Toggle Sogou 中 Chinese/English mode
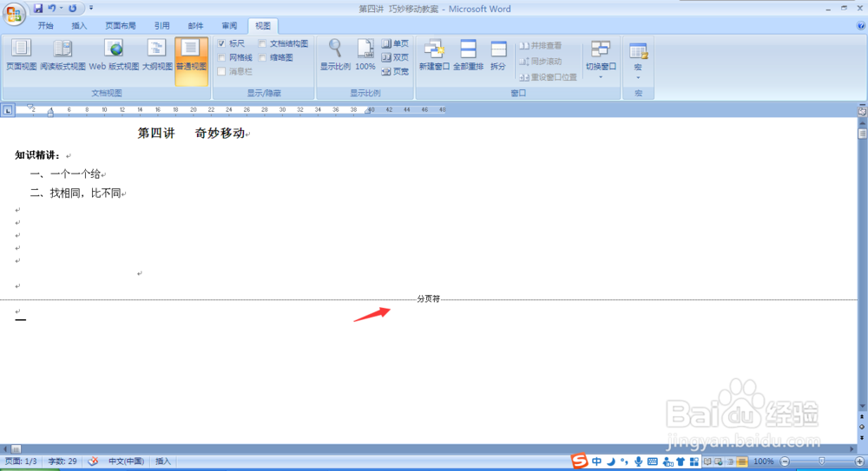This screenshot has height=471, width=868. tap(596, 461)
